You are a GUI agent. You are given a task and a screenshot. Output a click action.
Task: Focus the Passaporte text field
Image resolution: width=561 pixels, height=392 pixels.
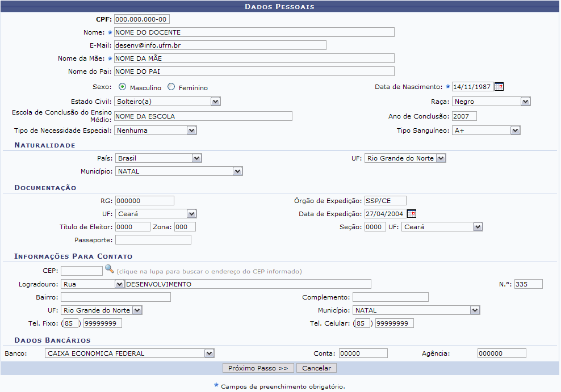[x=153, y=240]
